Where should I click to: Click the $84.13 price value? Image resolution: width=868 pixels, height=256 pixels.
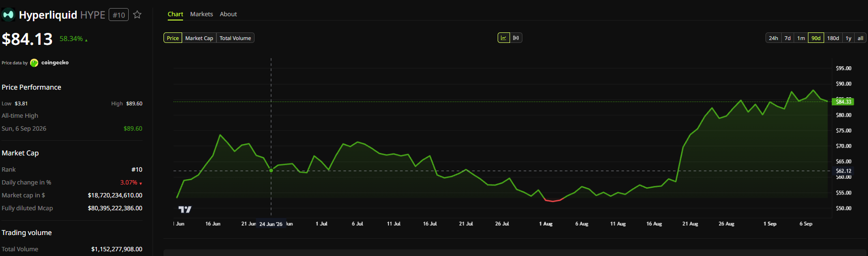[27, 39]
